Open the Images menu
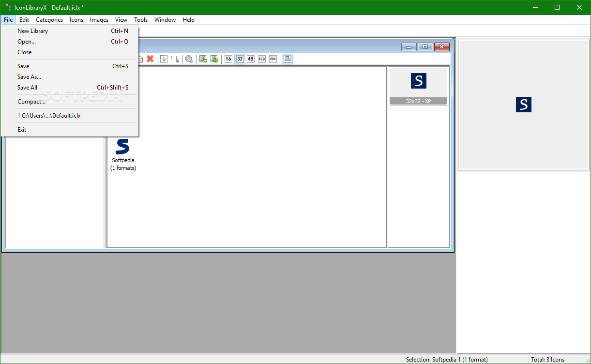The image size is (591, 364). coord(99,20)
